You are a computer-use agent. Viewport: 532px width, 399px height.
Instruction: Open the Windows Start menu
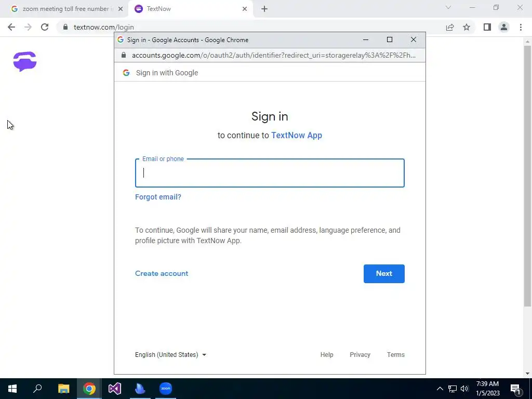[12, 389]
